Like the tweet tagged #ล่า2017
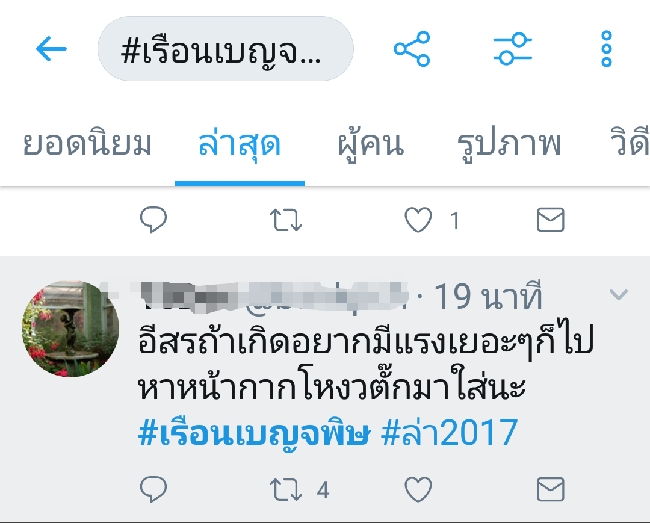This screenshot has width=650, height=523. (418, 489)
